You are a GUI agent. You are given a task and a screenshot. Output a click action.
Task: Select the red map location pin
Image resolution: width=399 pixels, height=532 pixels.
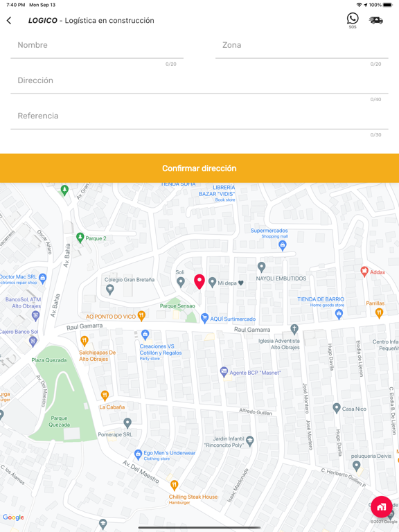pyautogui.click(x=199, y=282)
